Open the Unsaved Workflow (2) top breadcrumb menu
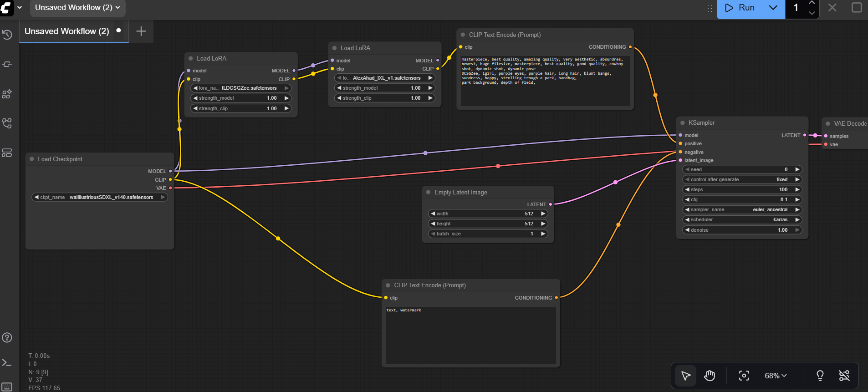 click(77, 7)
